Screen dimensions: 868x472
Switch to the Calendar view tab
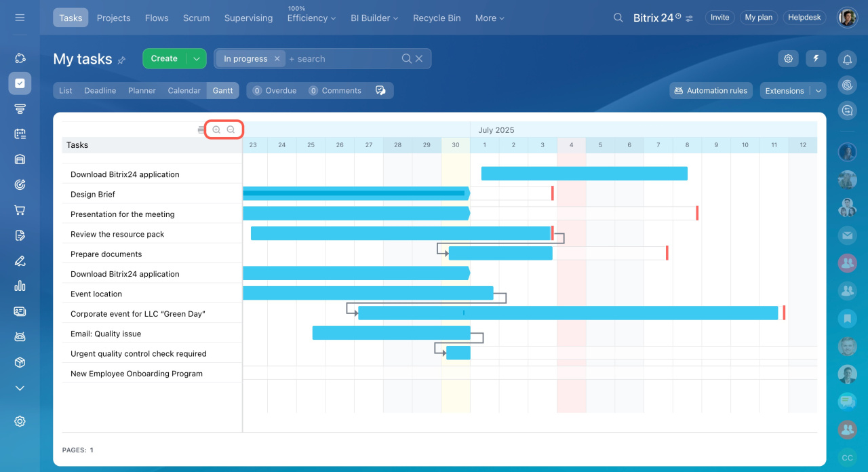click(184, 90)
